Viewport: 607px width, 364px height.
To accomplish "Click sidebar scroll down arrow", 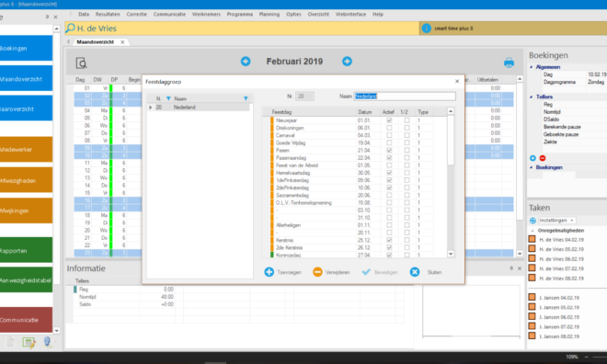I will 56,331.
